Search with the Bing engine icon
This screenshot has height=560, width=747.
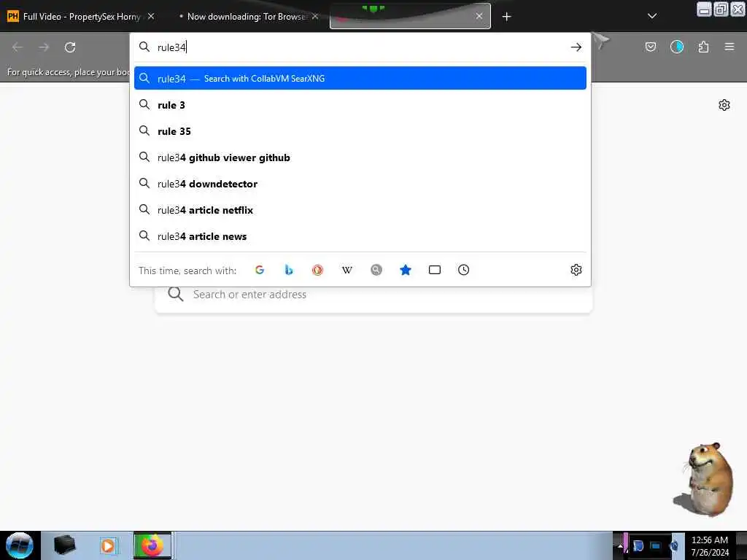click(289, 270)
